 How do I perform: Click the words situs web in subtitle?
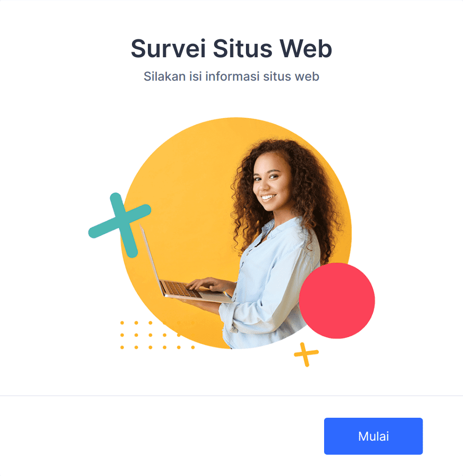(x=291, y=76)
